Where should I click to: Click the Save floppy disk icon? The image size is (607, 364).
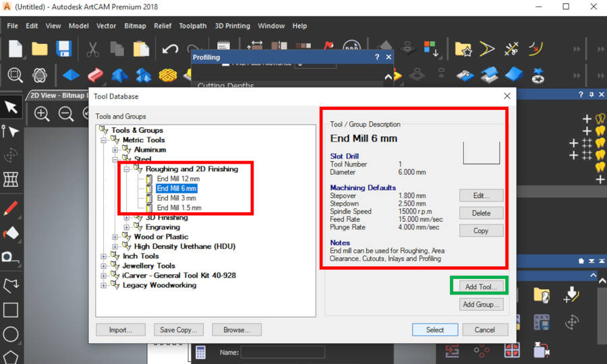coord(64,49)
